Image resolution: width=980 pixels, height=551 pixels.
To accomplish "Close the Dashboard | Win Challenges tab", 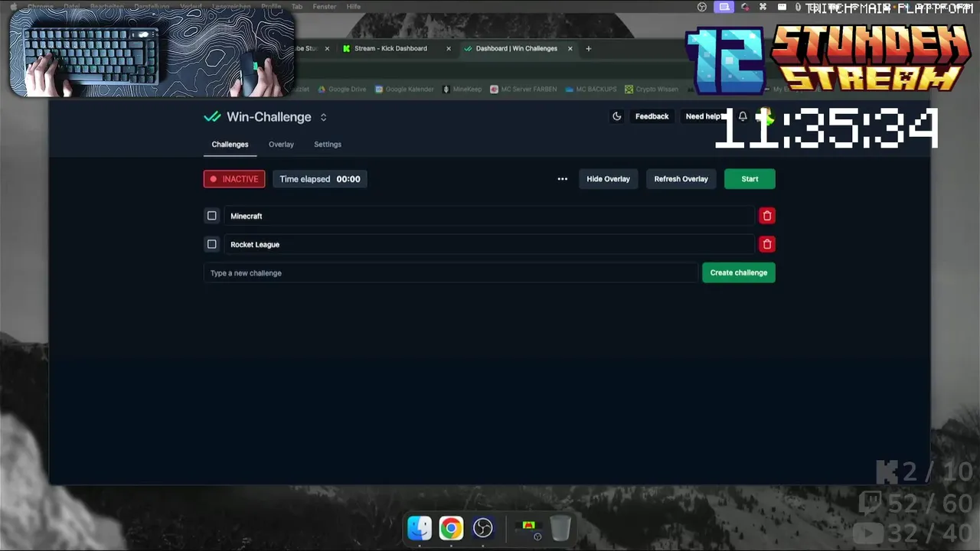I will click(x=570, y=48).
